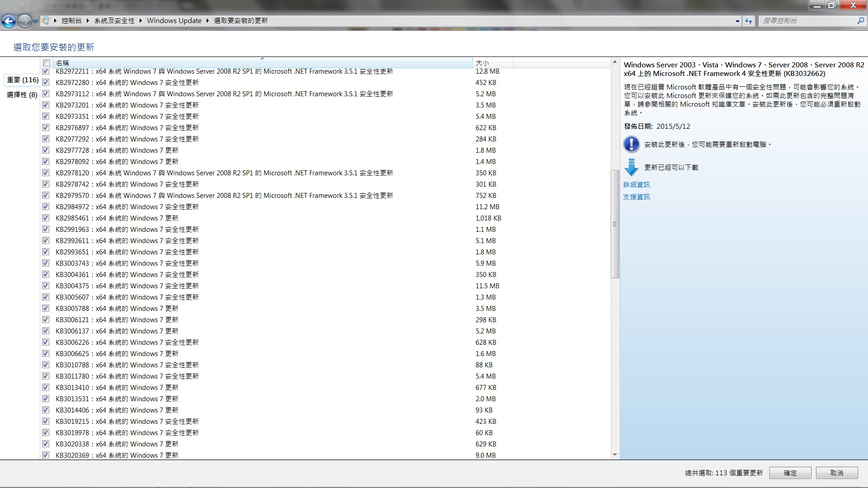Uncheck update KB3020369
The height and width of the screenshot is (488, 868).
46,455
